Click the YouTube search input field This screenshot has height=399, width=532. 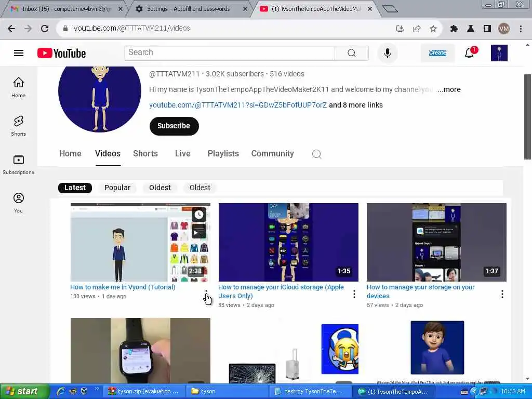pos(230,53)
